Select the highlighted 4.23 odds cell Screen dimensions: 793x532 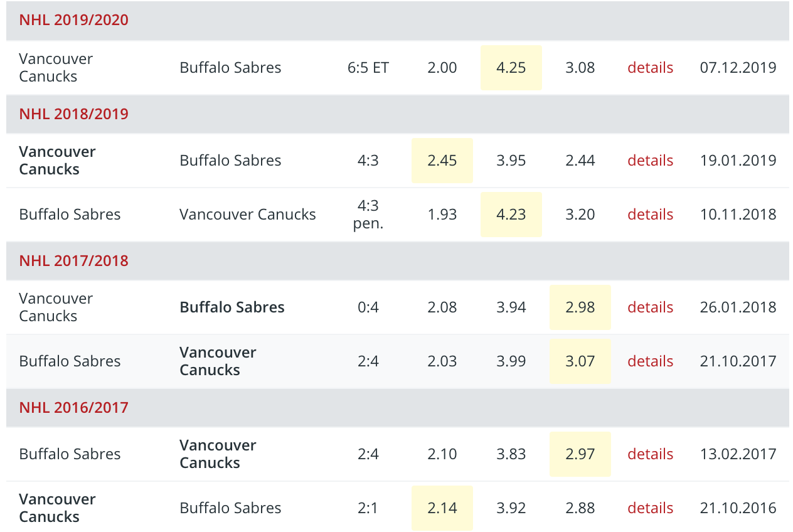511,215
